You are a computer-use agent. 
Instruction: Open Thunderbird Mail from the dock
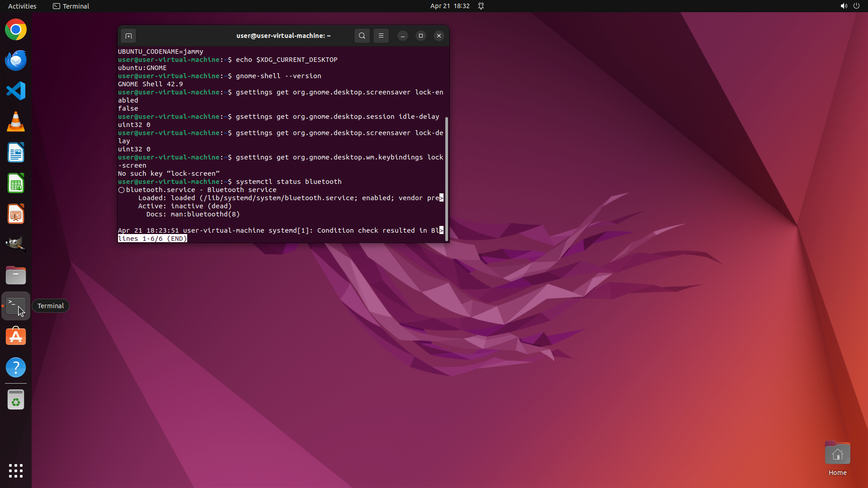16,61
